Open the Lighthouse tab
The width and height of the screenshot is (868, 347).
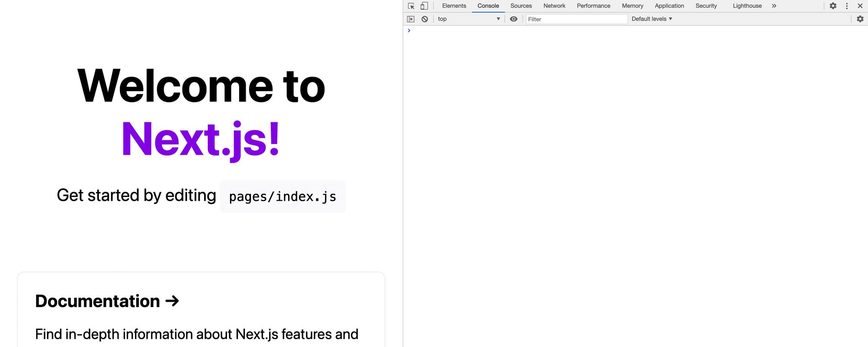747,6
